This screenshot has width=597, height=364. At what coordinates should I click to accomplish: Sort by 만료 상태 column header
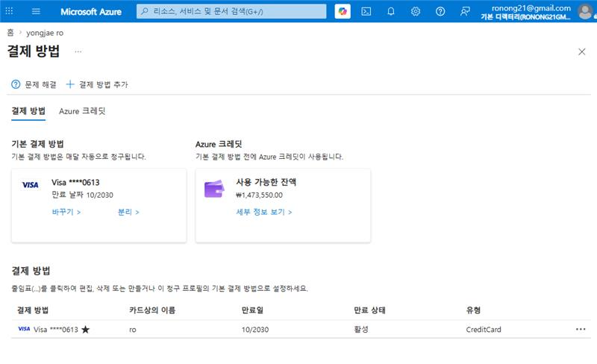(x=369, y=310)
